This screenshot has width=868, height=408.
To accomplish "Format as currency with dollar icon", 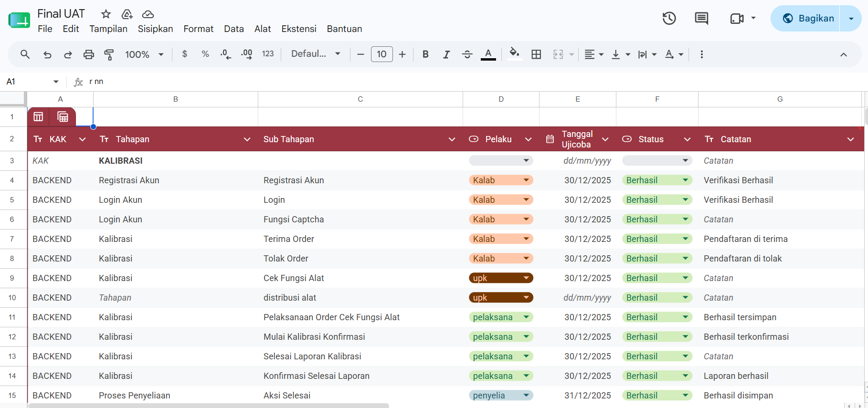I will (x=185, y=54).
